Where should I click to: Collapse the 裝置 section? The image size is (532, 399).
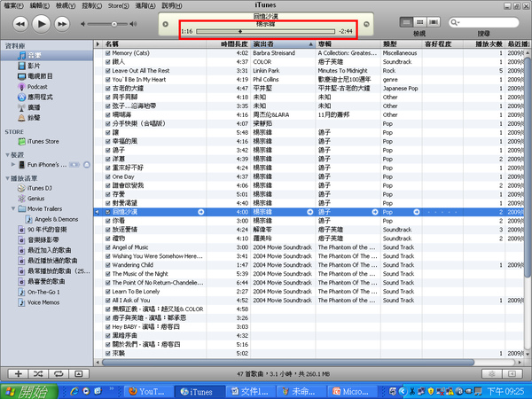click(x=7, y=155)
